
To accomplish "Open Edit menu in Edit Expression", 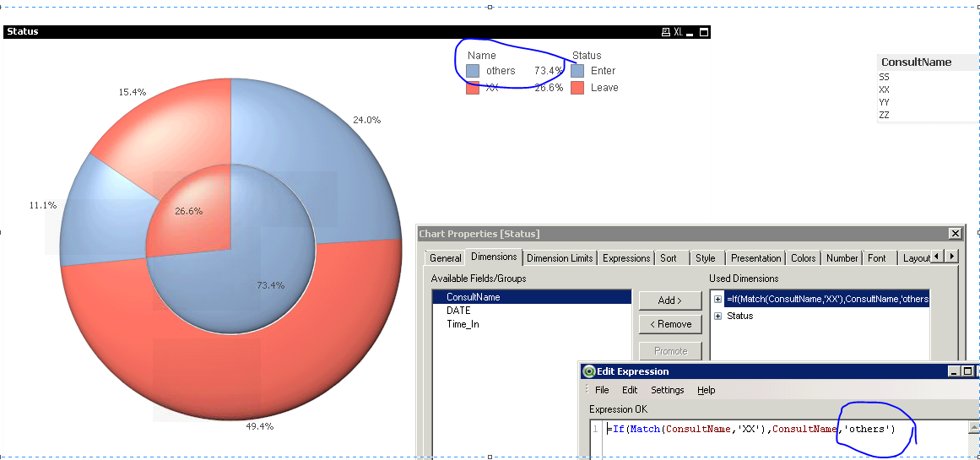I will tap(630, 390).
